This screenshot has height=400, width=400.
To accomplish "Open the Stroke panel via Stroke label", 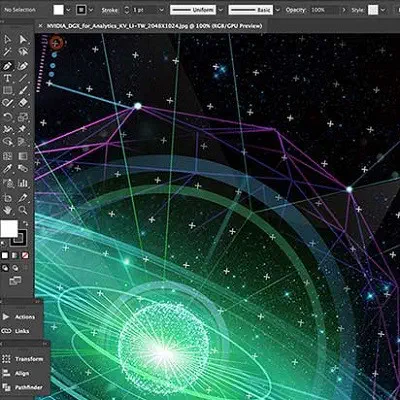I will pyautogui.click(x=109, y=10).
